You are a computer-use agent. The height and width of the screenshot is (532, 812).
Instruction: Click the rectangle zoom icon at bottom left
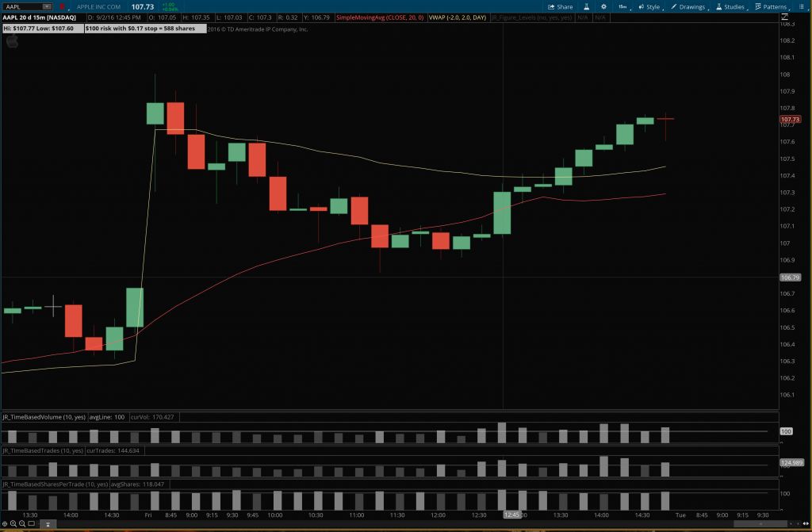point(31,524)
